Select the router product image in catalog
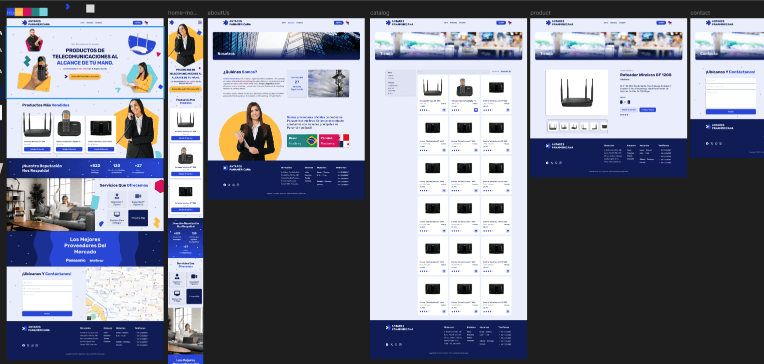 click(432, 88)
